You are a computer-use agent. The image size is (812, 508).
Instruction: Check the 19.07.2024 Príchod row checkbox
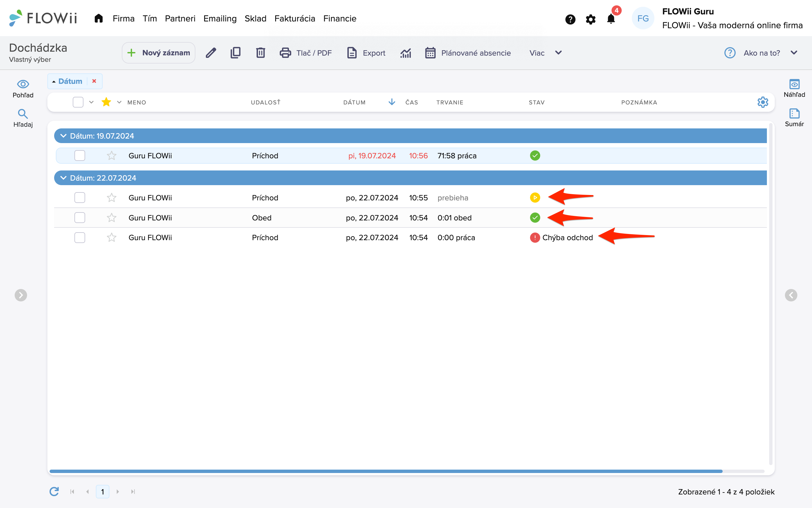pyautogui.click(x=80, y=156)
